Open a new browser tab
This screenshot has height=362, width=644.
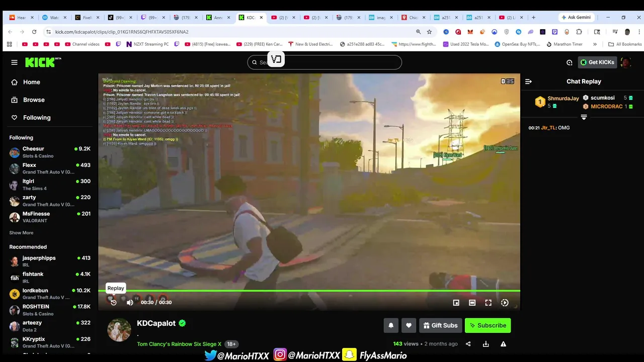point(533,17)
